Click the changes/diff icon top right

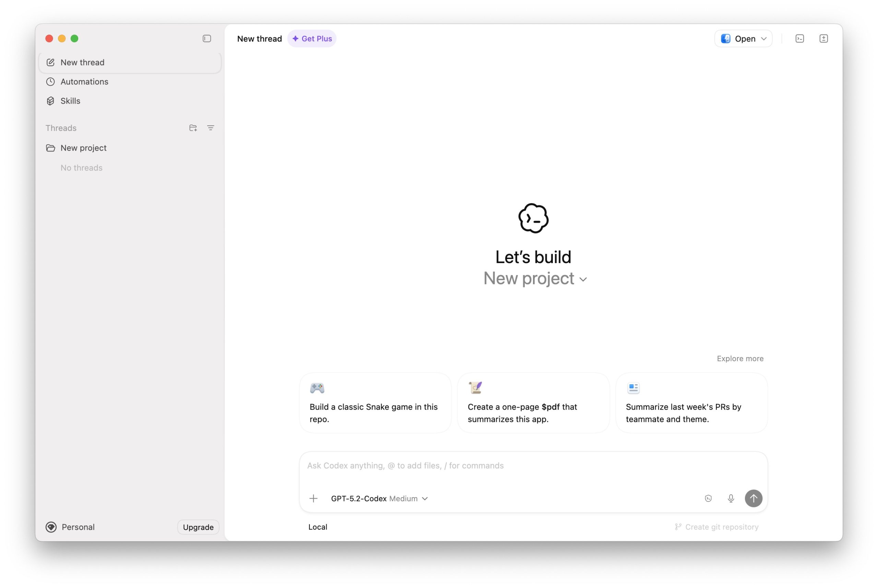pyautogui.click(x=824, y=38)
